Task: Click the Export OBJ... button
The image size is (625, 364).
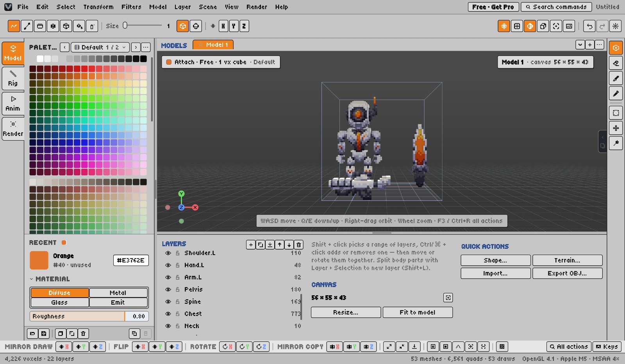Action: pyautogui.click(x=567, y=273)
